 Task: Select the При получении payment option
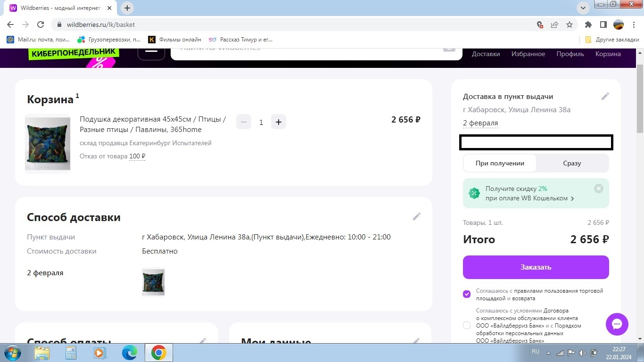(x=500, y=163)
